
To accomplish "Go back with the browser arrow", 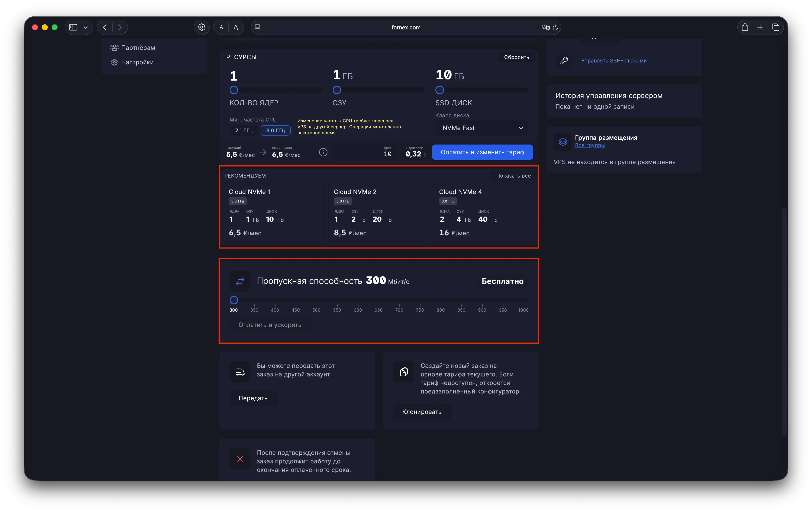I will (105, 27).
